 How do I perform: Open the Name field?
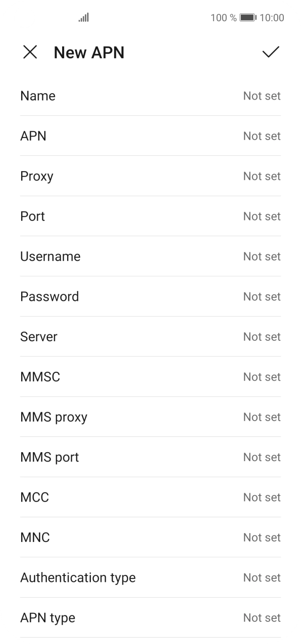(x=150, y=96)
